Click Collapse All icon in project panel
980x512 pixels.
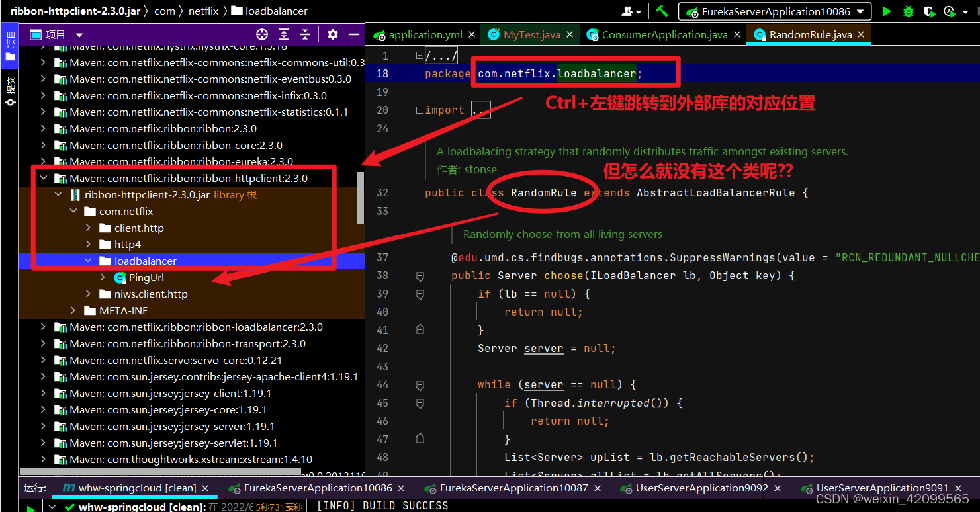[305, 34]
